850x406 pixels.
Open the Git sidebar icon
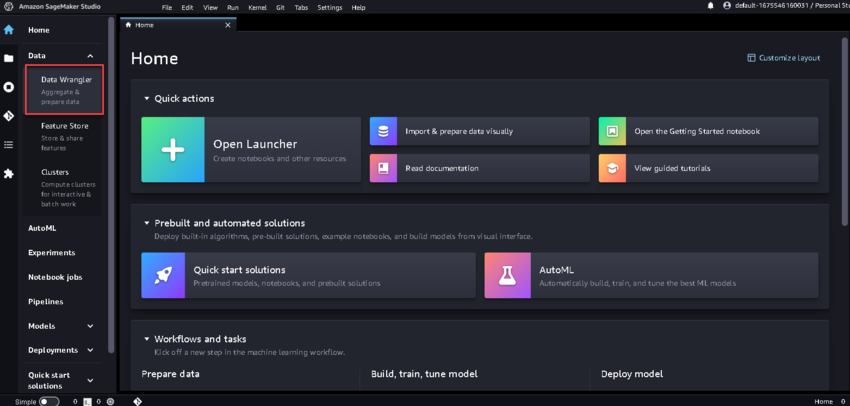[9, 116]
